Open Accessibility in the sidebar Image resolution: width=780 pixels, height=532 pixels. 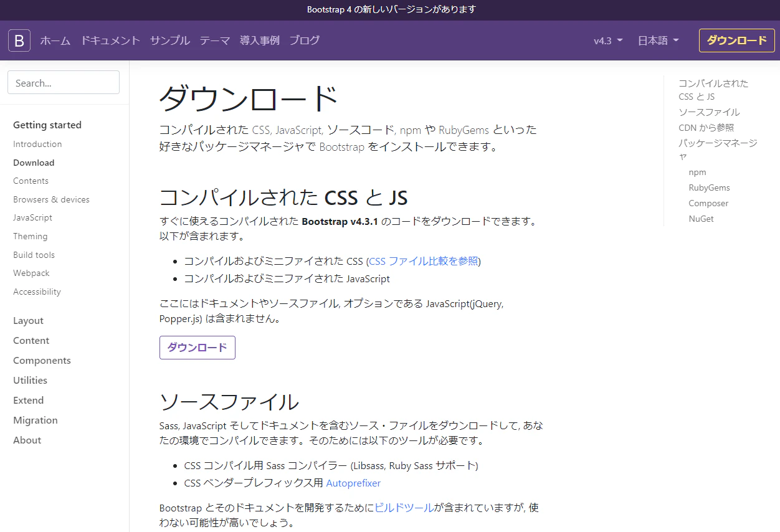tap(37, 292)
